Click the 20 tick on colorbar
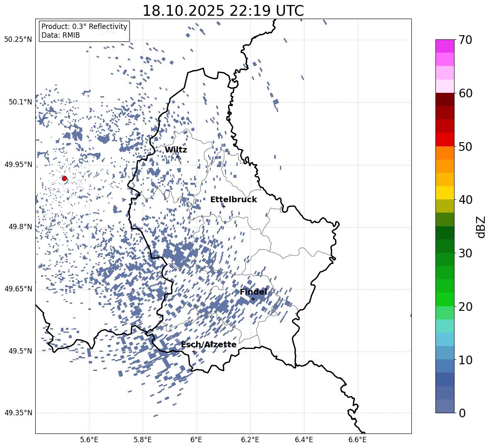The image size is (491, 448). [x=465, y=307]
